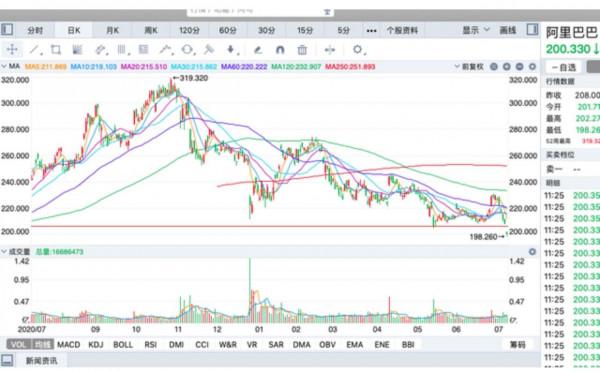Image resolution: width=600 pixels, height=373 pixels.
Task: Switch to 30分 period tab
Action: click(x=266, y=31)
